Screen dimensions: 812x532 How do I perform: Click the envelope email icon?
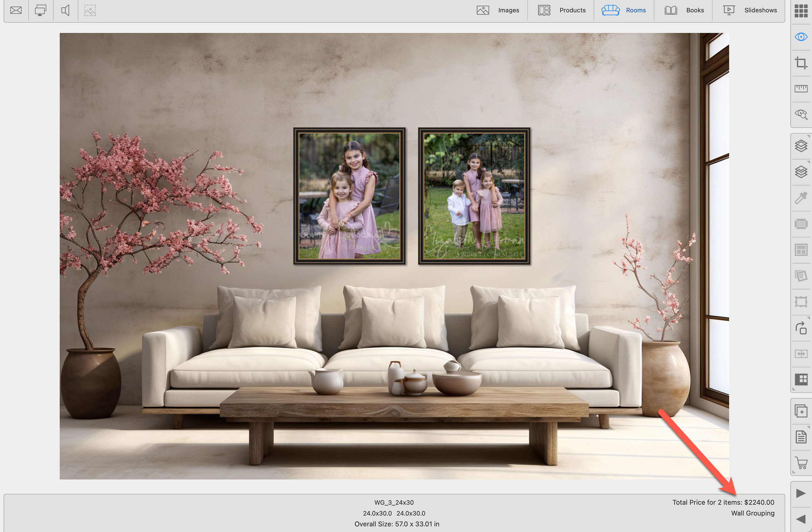tap(16, 10)
